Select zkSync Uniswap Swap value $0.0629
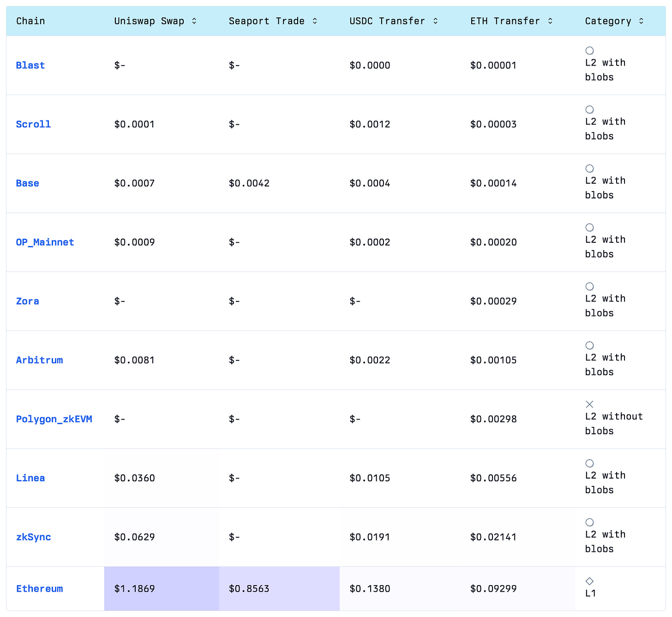The height and width of the screenshot is (617, 672). [x=134, y=537]
